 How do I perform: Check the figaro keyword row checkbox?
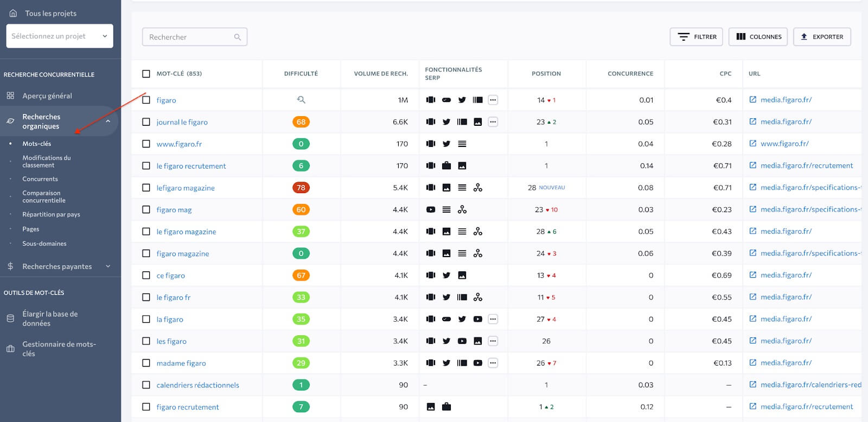(146, 100)
